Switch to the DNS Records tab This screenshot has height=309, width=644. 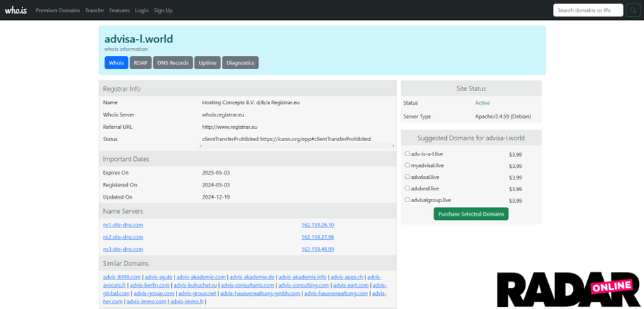tap(173, 63)
